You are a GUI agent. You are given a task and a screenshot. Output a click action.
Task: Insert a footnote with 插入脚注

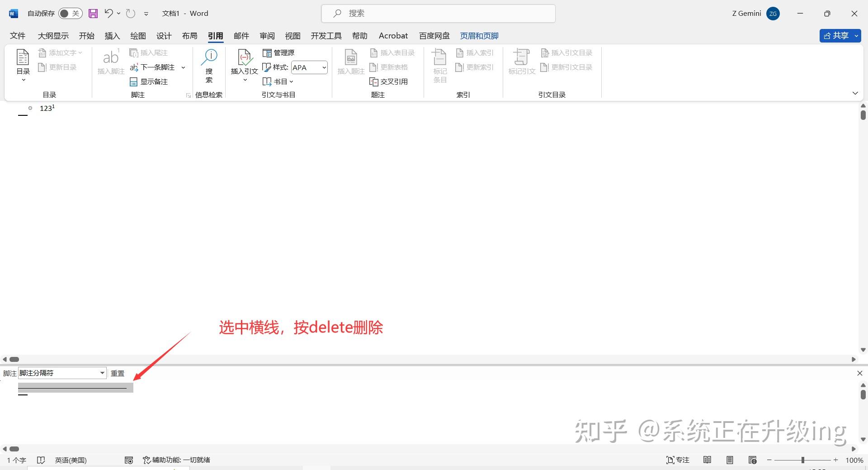click(111, 62)
